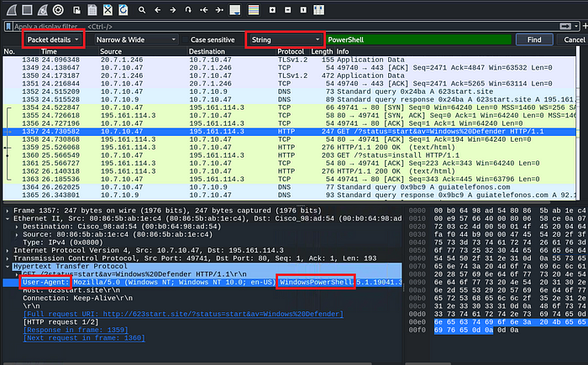This screenshot has width=588, height=365.
Task: Sort by the Destination column header
Action: click(207, 51)
